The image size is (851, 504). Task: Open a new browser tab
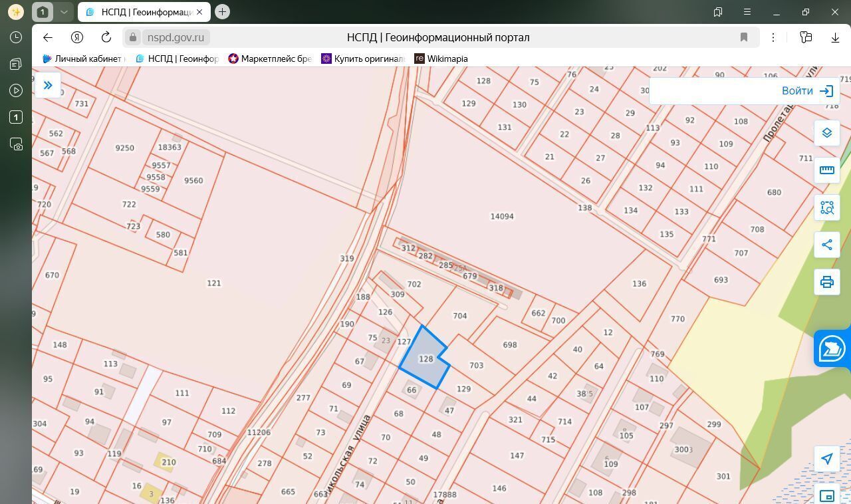222,11
